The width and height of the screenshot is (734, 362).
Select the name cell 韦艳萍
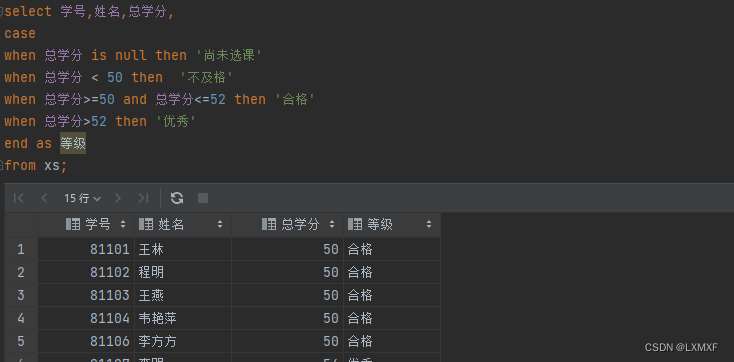(183, 318)
